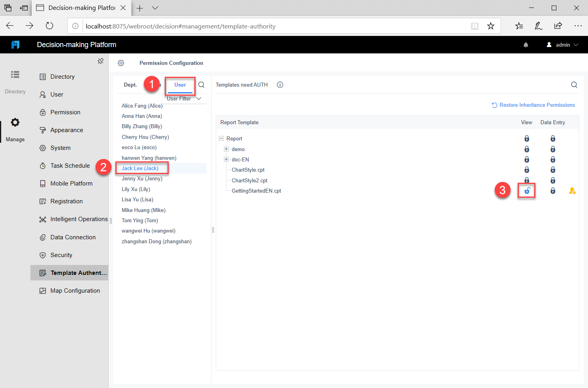Open the Task Schedule panel

coord(70,165)
